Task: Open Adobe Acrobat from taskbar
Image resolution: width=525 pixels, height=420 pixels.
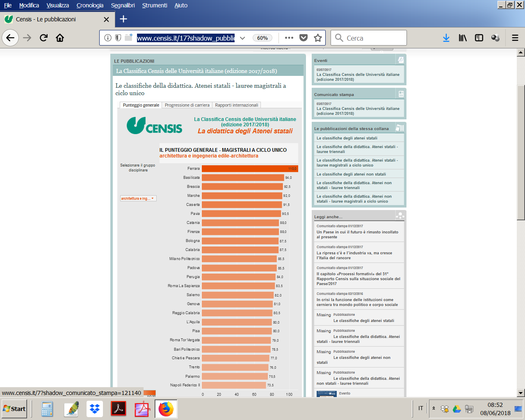Action: [119, 409]
